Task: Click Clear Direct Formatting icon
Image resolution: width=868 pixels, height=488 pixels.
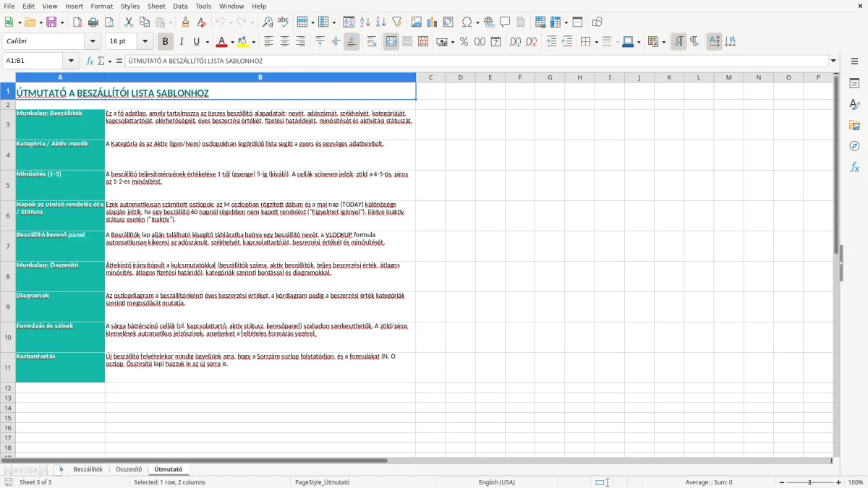Action: [201, 22]
